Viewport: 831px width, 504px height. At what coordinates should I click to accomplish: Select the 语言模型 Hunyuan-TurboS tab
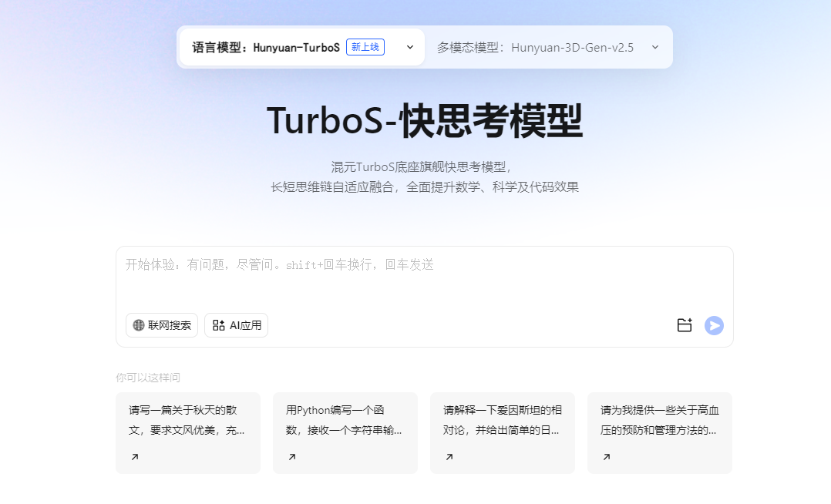(x=302, y=47)
